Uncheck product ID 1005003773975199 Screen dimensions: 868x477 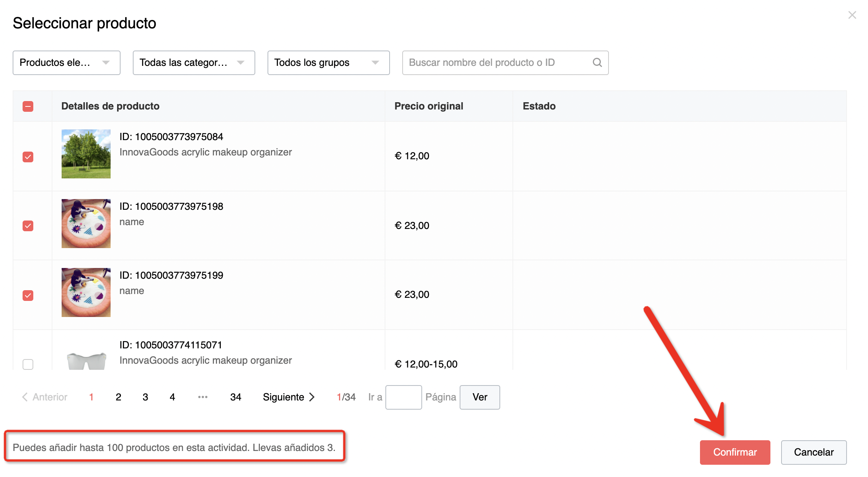click(28, 296)
